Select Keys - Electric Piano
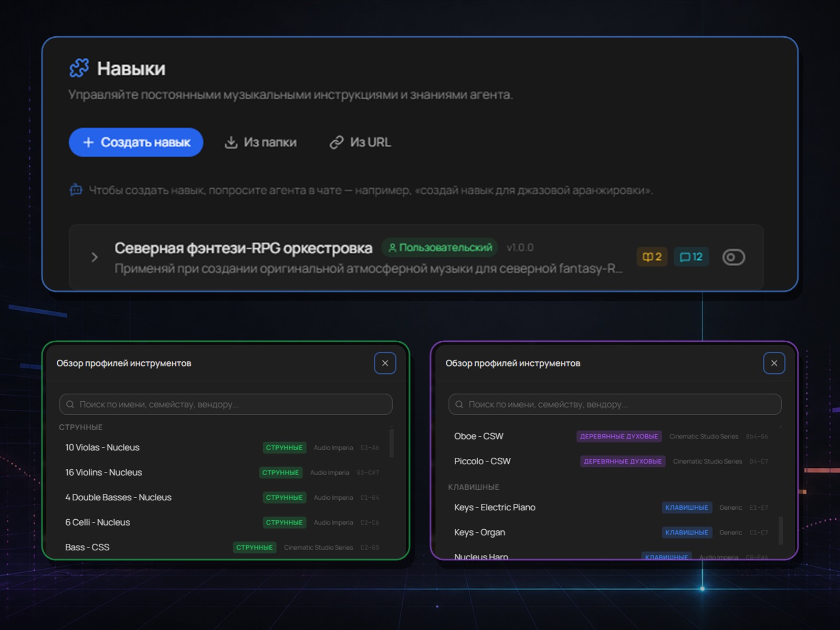This screenshot has height=630, width=840. coord(611,507)
